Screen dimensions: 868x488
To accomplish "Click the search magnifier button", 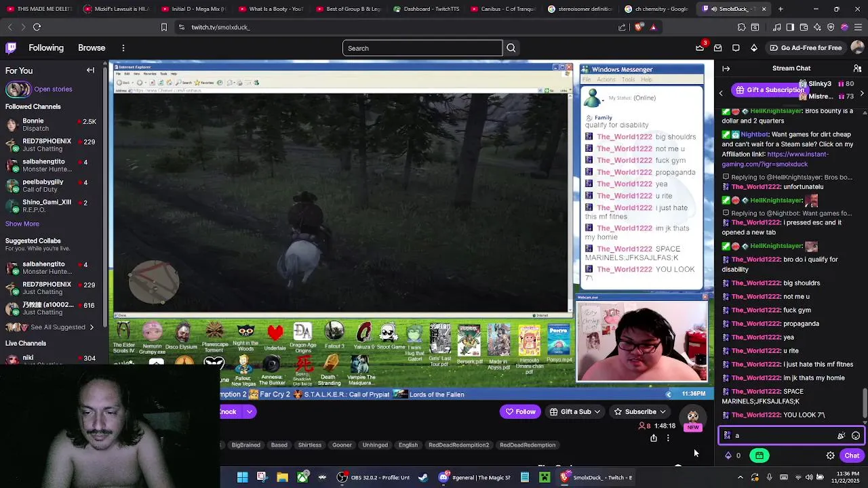I will [x=511, y=48].
